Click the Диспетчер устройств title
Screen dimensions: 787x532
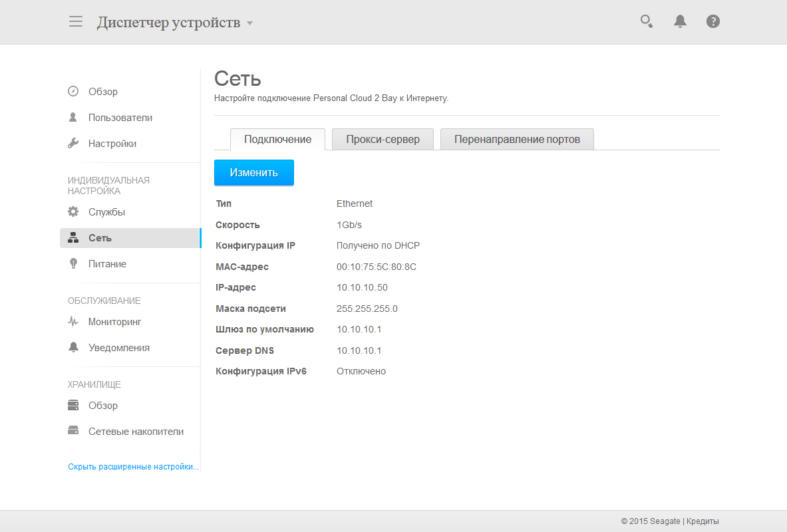(169, 23)
